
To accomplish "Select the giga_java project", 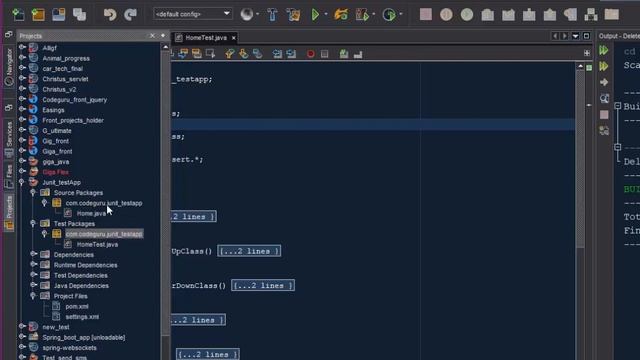I will [x=56, y=162].
